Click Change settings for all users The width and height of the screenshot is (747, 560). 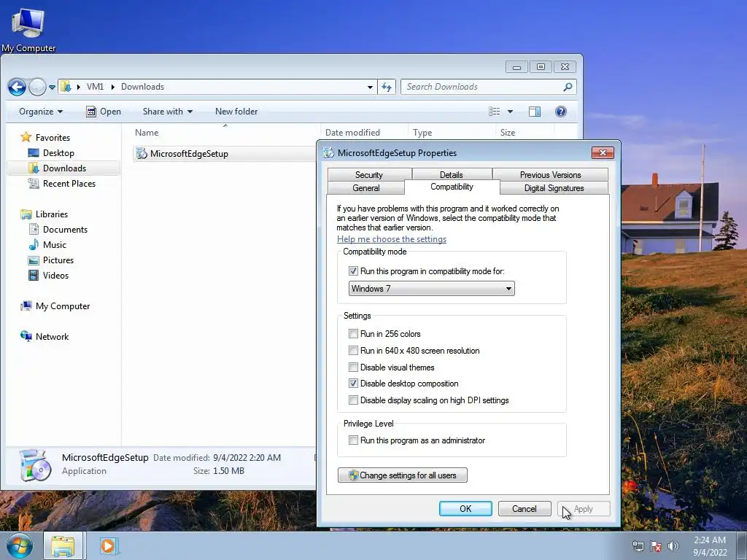coord(403,475)
